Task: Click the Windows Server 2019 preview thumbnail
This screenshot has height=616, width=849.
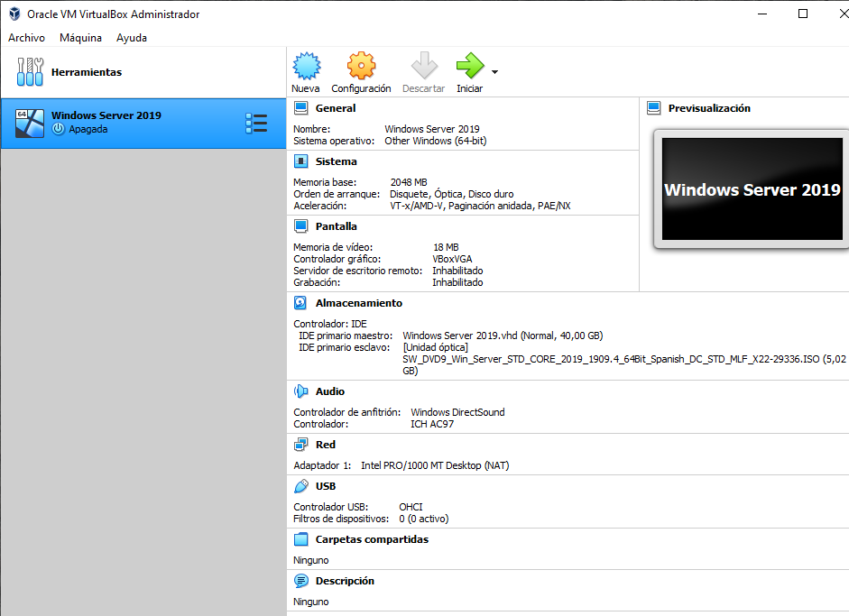Action: coord(752,188)
